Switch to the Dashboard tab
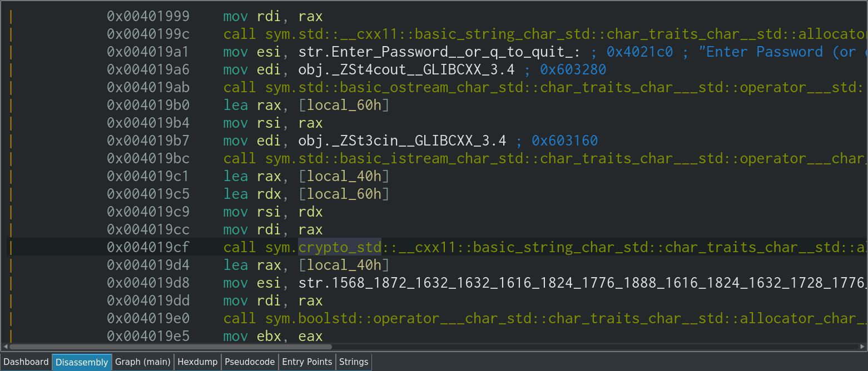 [26, 362]
